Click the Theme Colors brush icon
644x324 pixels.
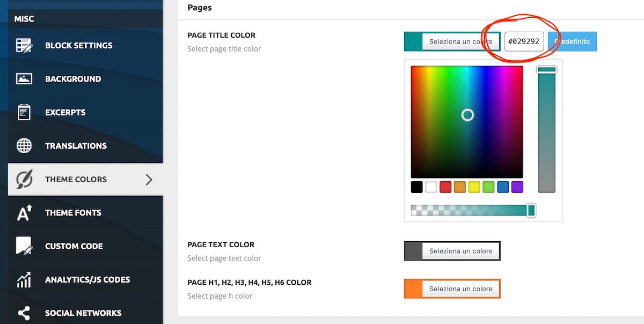(24, 179)
